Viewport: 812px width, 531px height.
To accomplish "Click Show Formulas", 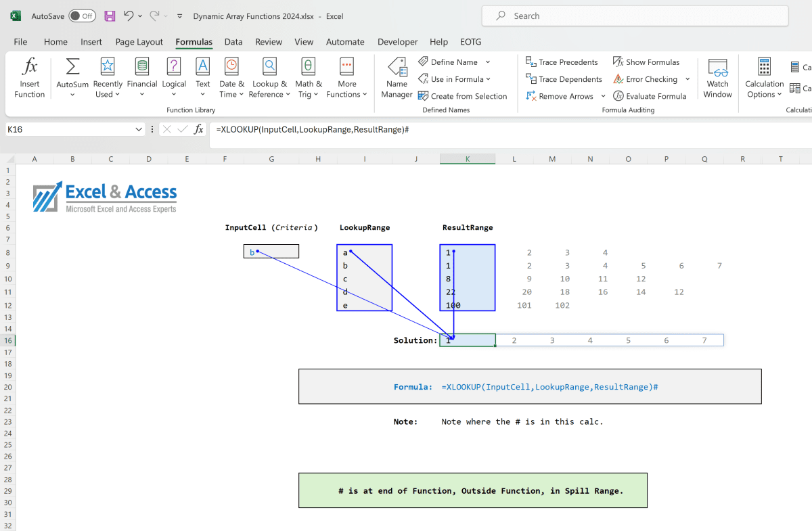I will point(648,62).
